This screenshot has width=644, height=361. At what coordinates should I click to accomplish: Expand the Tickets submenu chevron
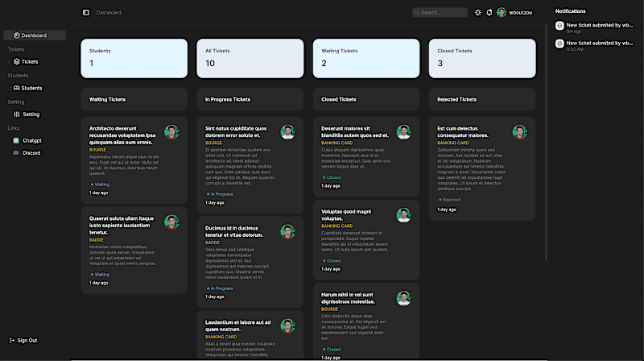9,62
